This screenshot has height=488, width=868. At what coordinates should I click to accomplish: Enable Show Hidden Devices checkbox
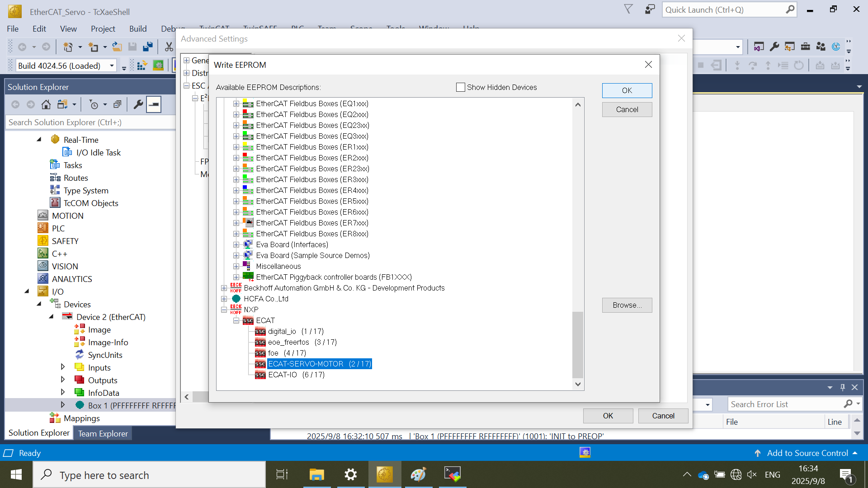click(461, 87)
